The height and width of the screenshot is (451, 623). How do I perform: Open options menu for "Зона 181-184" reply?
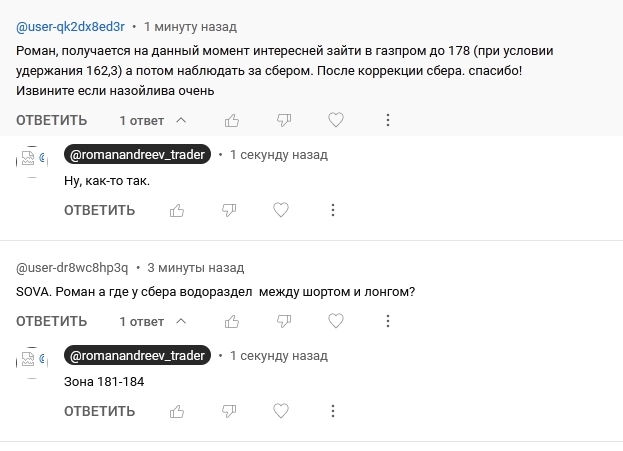pyautogui.click(x=333, y=411)
